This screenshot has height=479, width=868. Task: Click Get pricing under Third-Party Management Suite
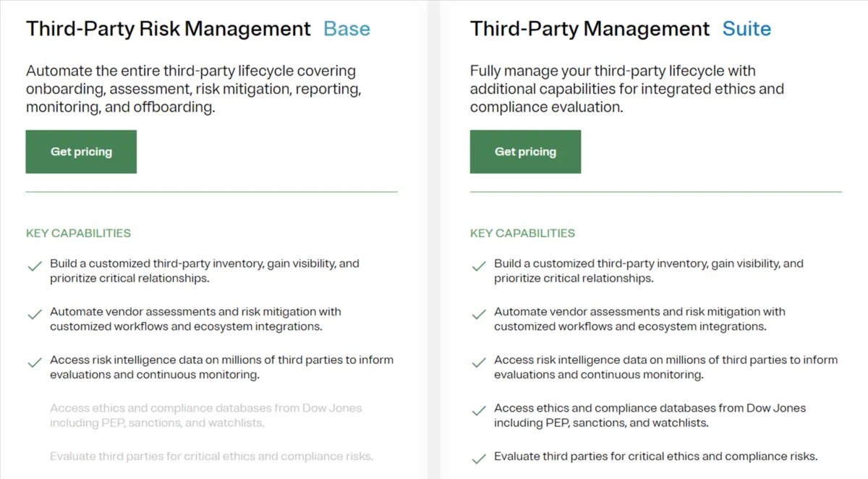525,152
